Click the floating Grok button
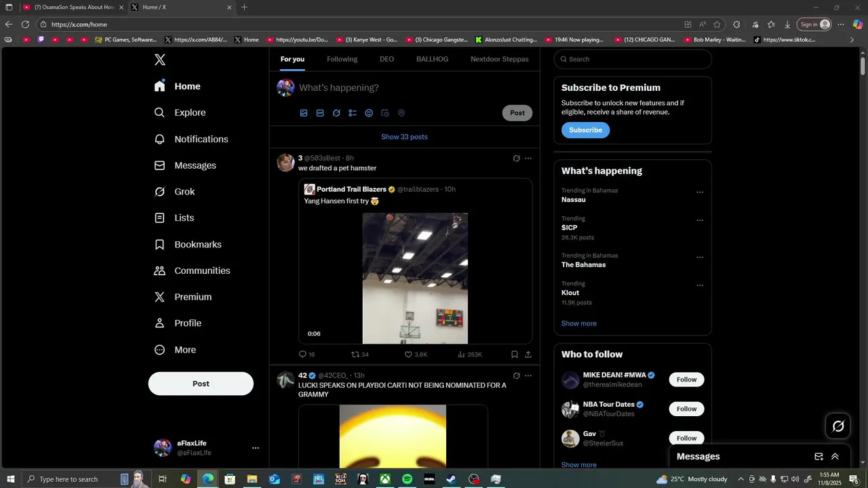The width and height of the screenshot is (868, 488). 838,426
